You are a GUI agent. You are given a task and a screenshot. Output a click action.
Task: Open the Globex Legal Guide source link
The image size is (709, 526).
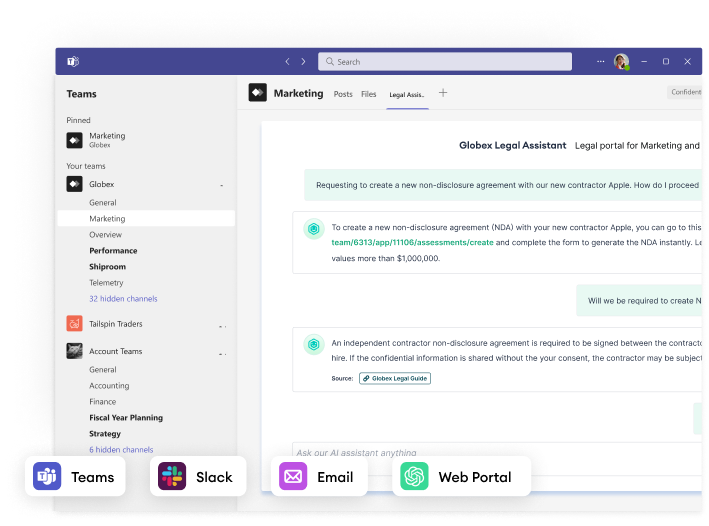pos(395,379)
